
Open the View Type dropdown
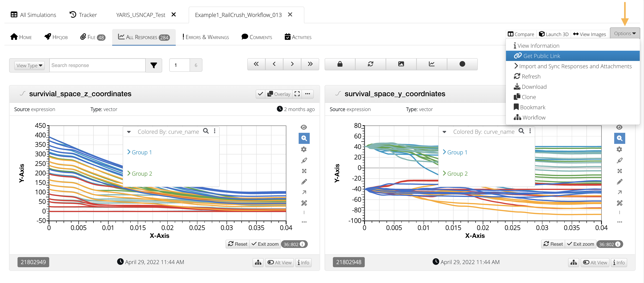point(29,66)
